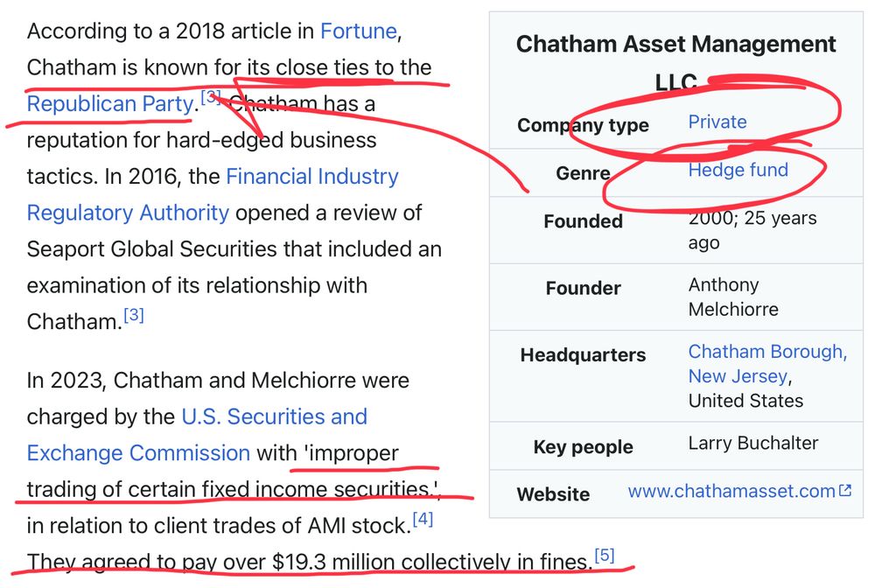Click the Regulatory Authority link text
The image size is (875, 588).
128,213
